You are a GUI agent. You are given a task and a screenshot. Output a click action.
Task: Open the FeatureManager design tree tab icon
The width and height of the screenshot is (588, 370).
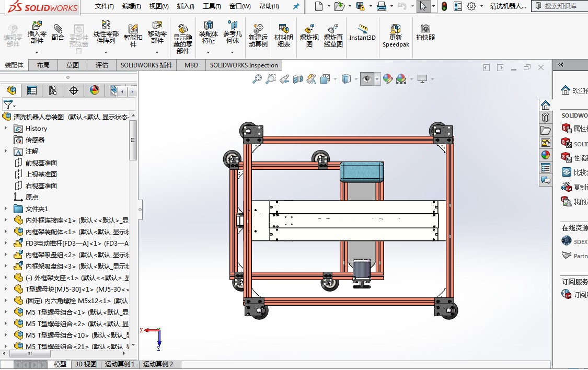click(11, 90)
